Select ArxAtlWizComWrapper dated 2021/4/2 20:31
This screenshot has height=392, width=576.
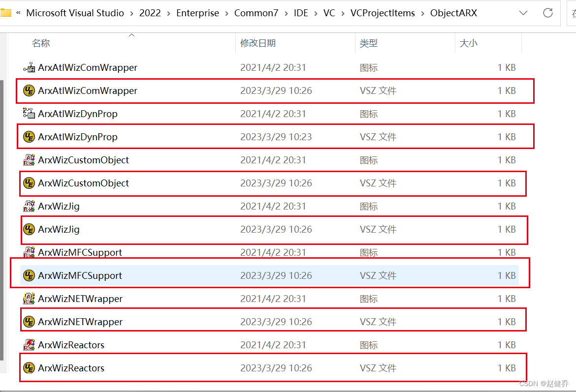tap(88, 67)
